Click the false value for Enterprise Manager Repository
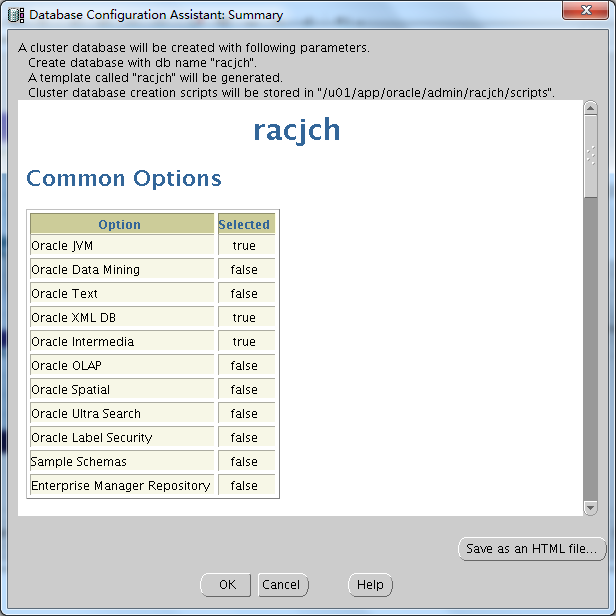Screen dimensions: 616x616 tap(246, 486)
